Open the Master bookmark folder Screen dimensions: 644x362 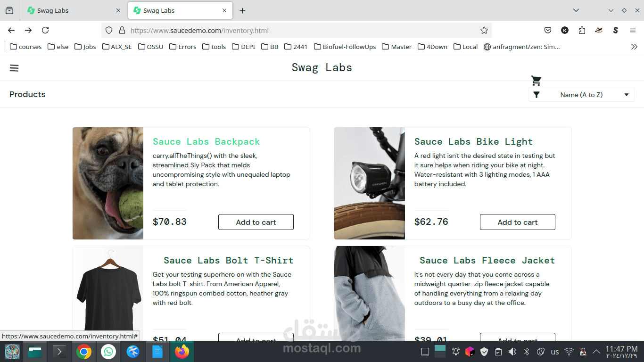click(397, 47)
